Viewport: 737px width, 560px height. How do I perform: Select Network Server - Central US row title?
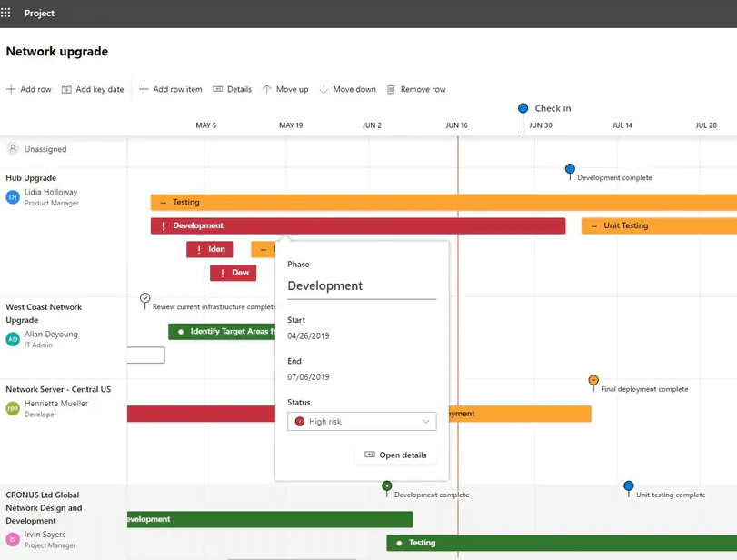58,389
